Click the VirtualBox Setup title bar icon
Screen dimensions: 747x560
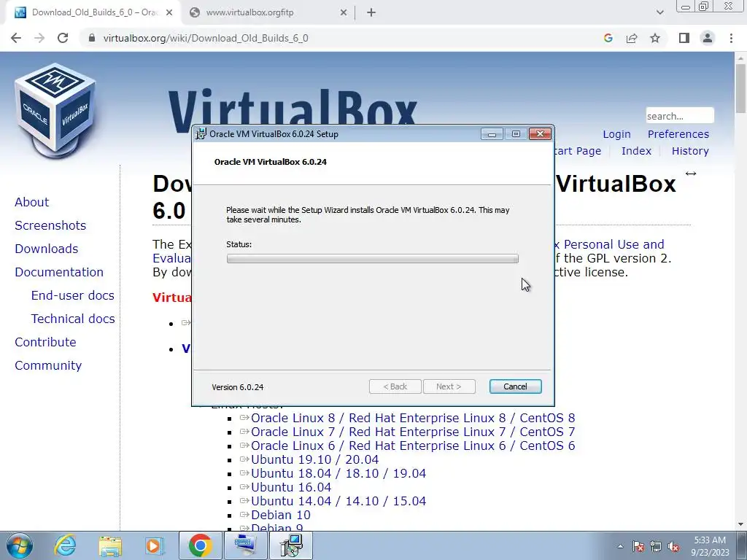201,134
